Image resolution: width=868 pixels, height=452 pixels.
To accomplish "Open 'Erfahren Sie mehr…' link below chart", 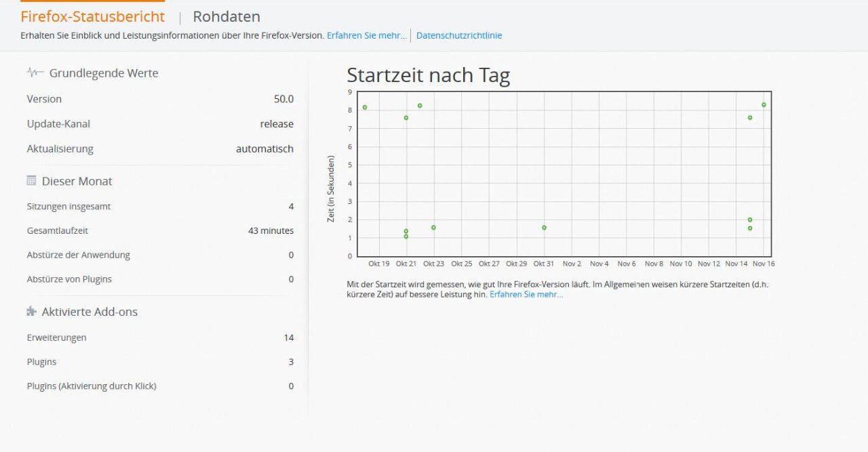I will 526,295.
